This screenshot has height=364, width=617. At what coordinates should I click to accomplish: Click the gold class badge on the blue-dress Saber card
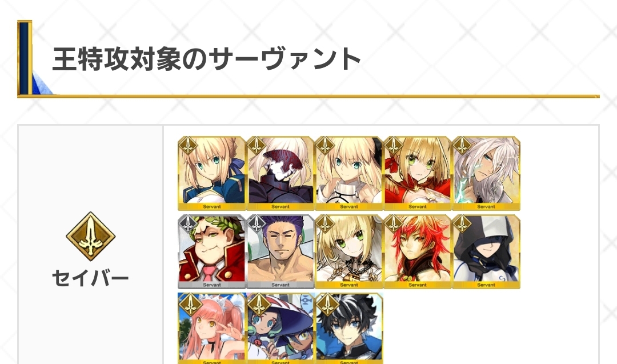pos(188,146)
